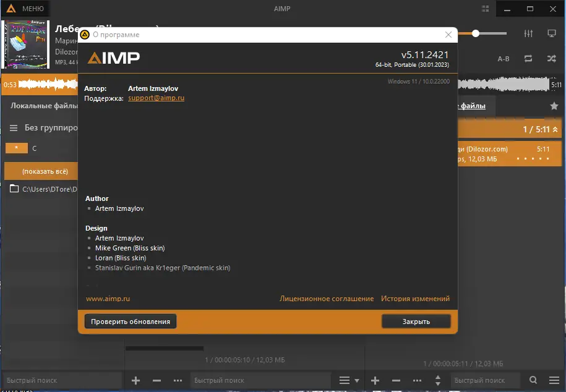Click the Проверить обновления button
The image size is (566, 392).
pos(131,322)
